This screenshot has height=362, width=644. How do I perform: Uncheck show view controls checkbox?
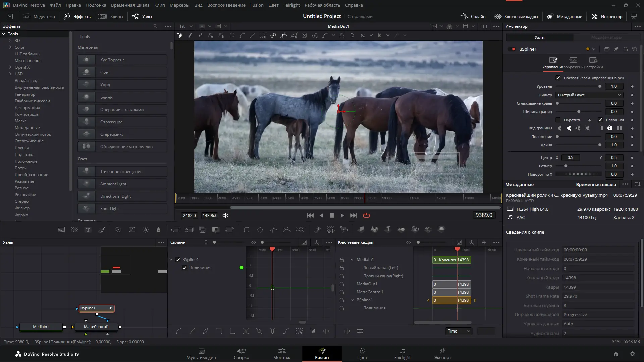[558, 78]
